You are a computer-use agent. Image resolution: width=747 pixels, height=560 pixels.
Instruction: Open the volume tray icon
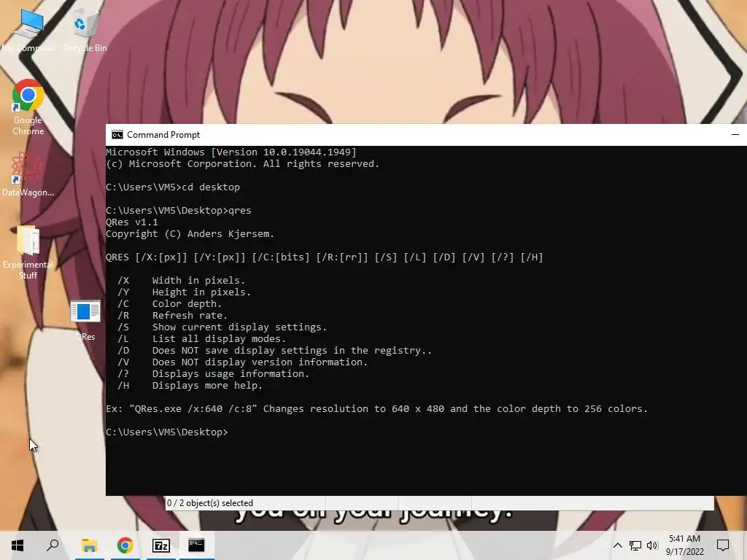pyautogui.click(x=652, y=545)
